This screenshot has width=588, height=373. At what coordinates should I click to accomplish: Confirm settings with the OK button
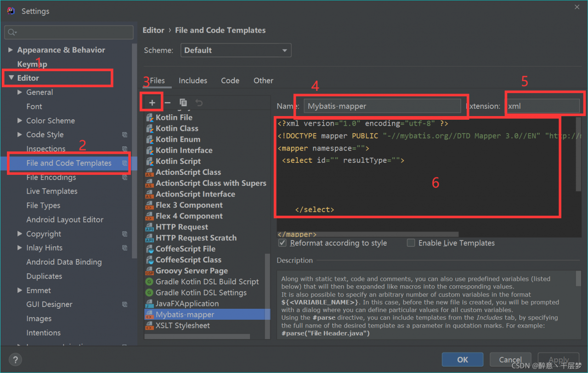(x=463, y=360)
